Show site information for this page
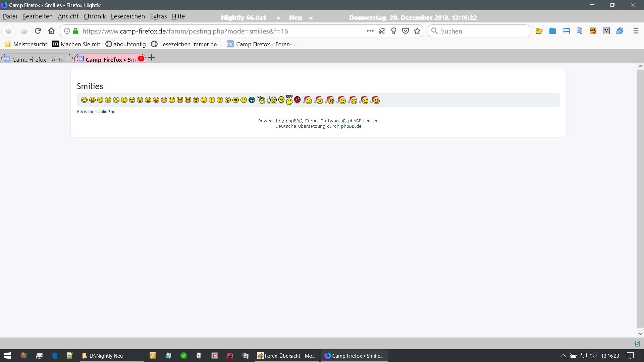 (x=67, y=31)
